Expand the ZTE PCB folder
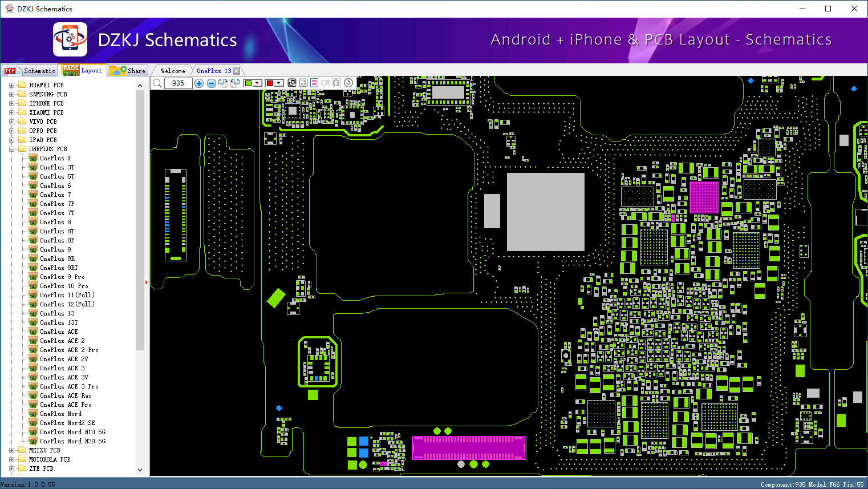The width and height of the screenshot is (868, 489). coord(12,468)
